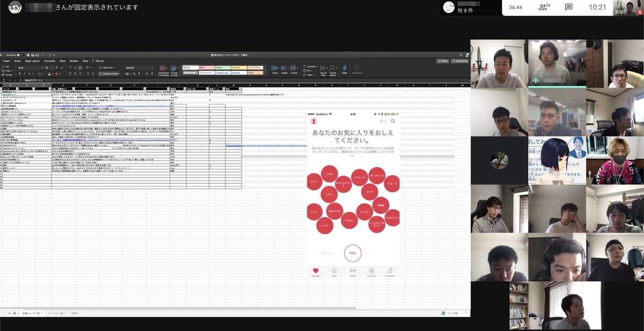Click the Share button in Excel
This screenshot has width=644, height=331.
tap(443, 61)
